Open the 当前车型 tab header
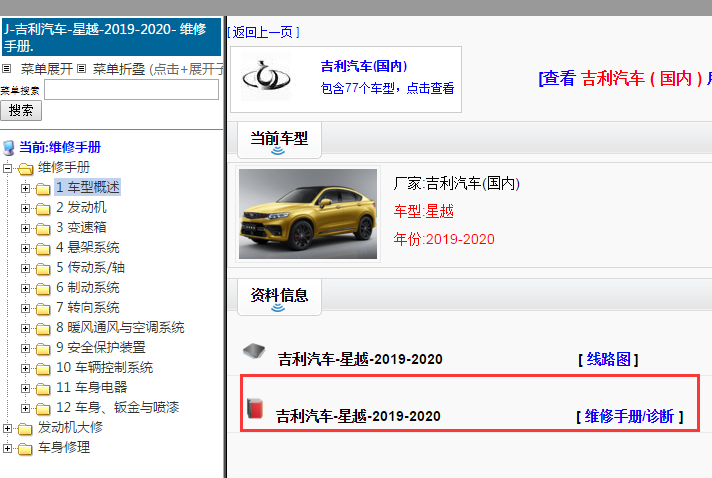 (x=279, y=140)
